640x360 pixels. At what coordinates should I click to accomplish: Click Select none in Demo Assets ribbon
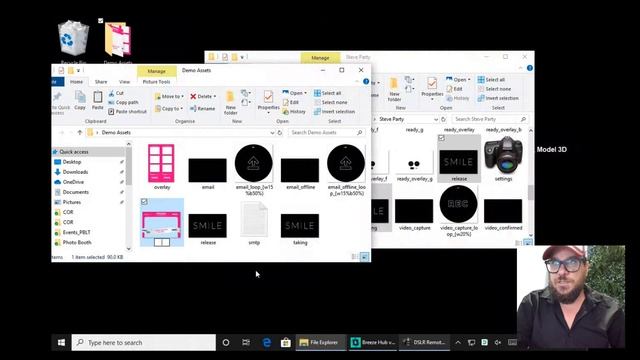click(331, 102)
